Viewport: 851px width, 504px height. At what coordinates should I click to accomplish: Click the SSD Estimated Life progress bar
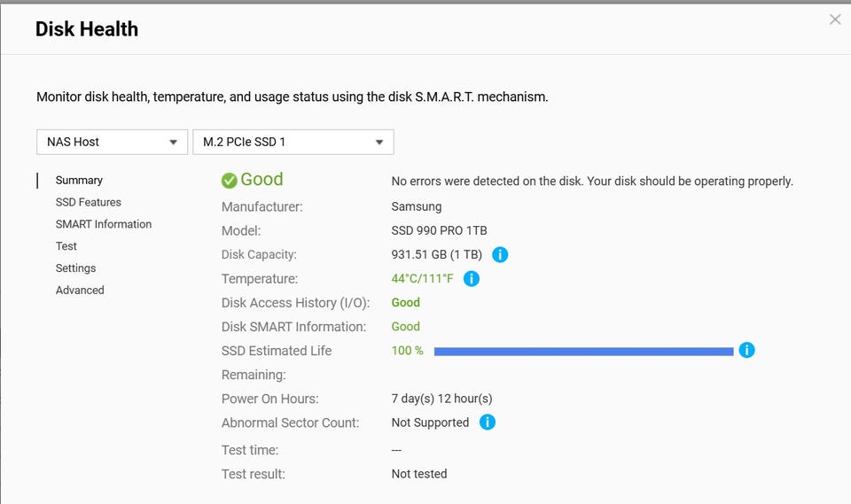(x=583, y=352)
